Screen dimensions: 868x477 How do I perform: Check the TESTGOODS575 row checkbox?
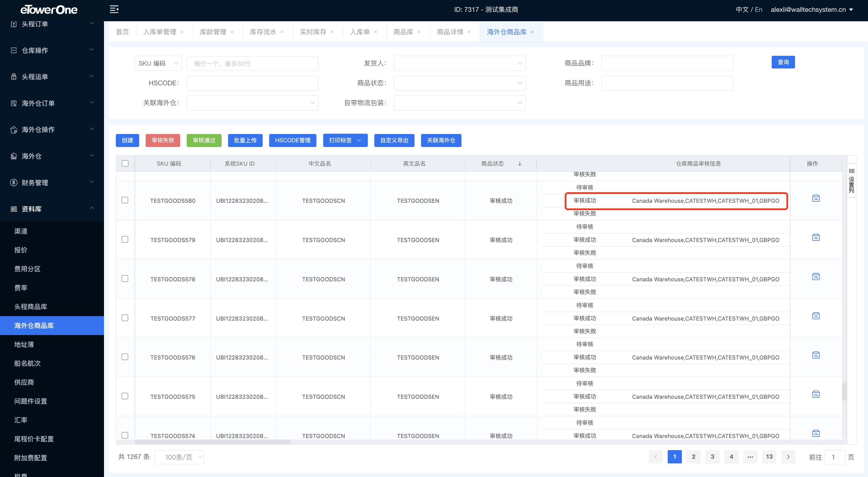pyautogui.click(x=125, y=396)
